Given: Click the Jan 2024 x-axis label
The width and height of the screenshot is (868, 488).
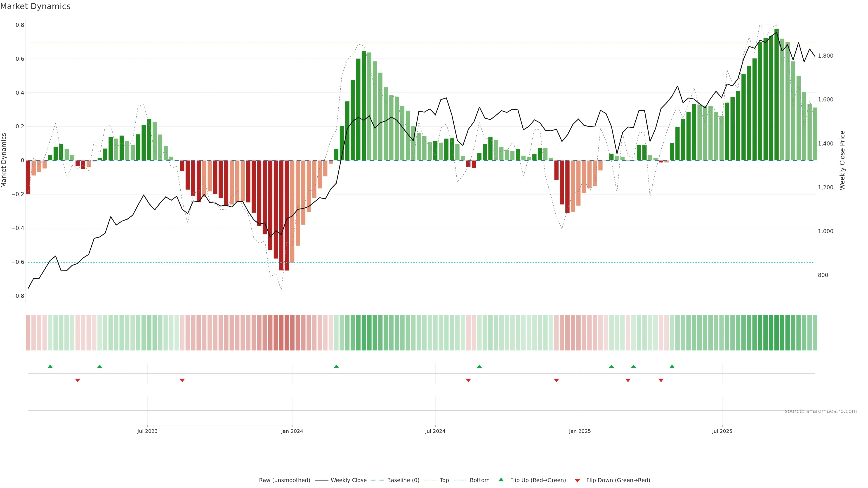Looking at the screenshot, I should click(x=292, y=431).
